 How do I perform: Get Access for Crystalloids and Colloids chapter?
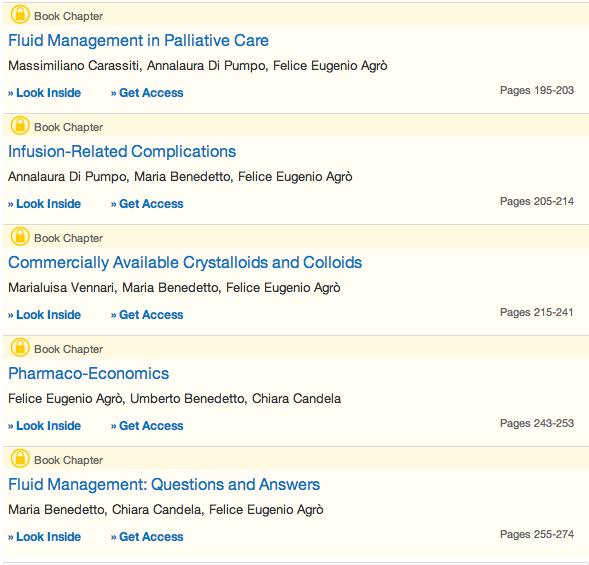pos(147,315)
